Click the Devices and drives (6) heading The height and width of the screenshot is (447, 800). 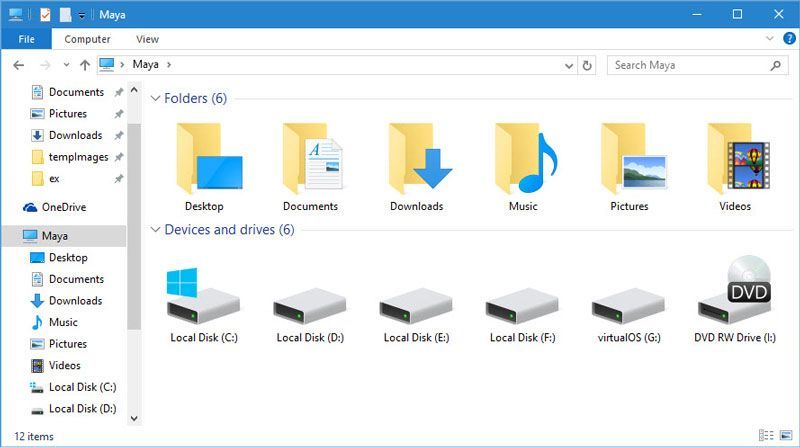tap(229, 230)
